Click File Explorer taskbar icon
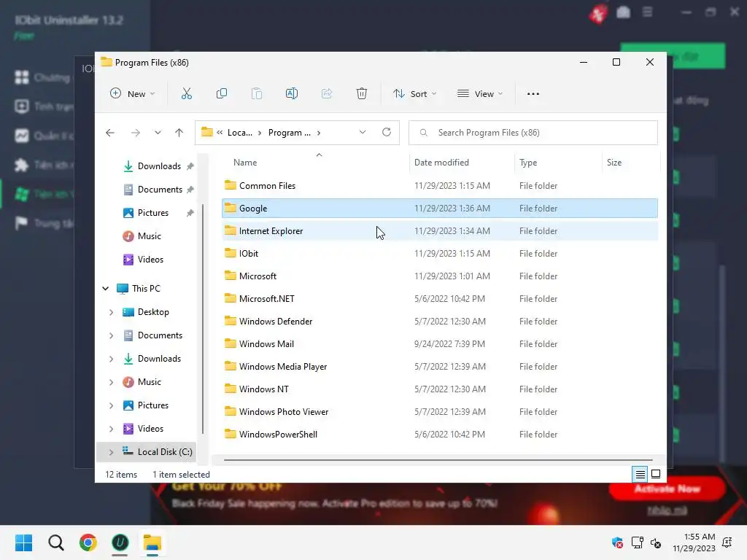The width and height of the screenshot is (747, 560). click(152, 542)
